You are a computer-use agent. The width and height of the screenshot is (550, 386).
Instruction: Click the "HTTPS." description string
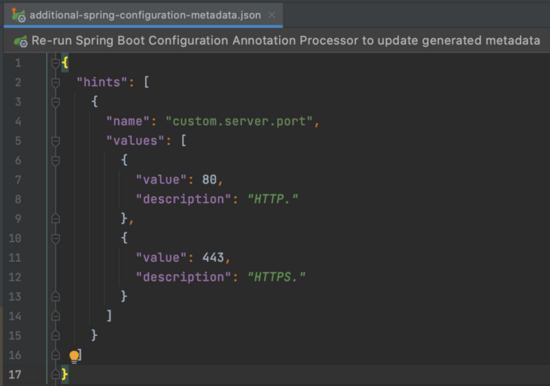click(276, 277)
